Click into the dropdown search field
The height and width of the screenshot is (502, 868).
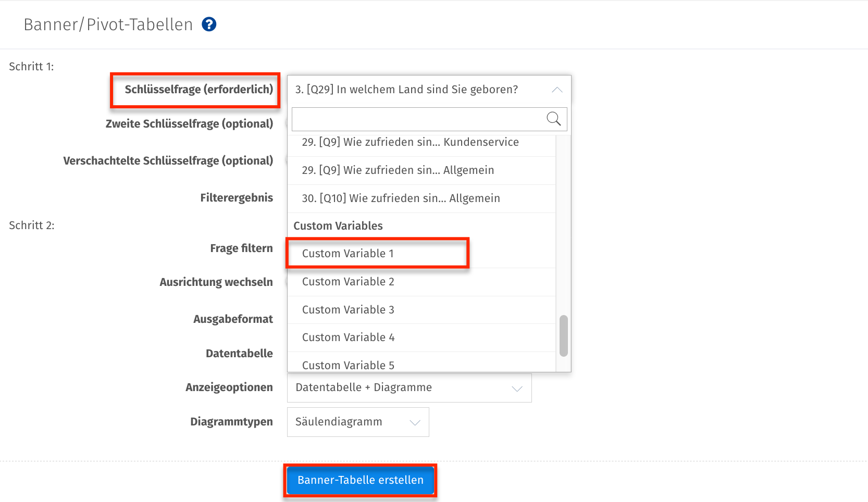click(x=417, y=119)
